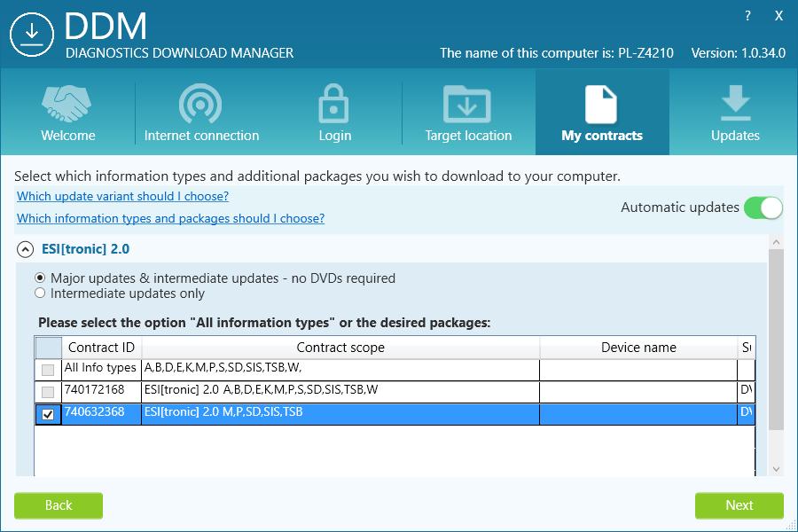Click the Version: 1.0.34.0 text
The image size is (798, 532).
738,53
